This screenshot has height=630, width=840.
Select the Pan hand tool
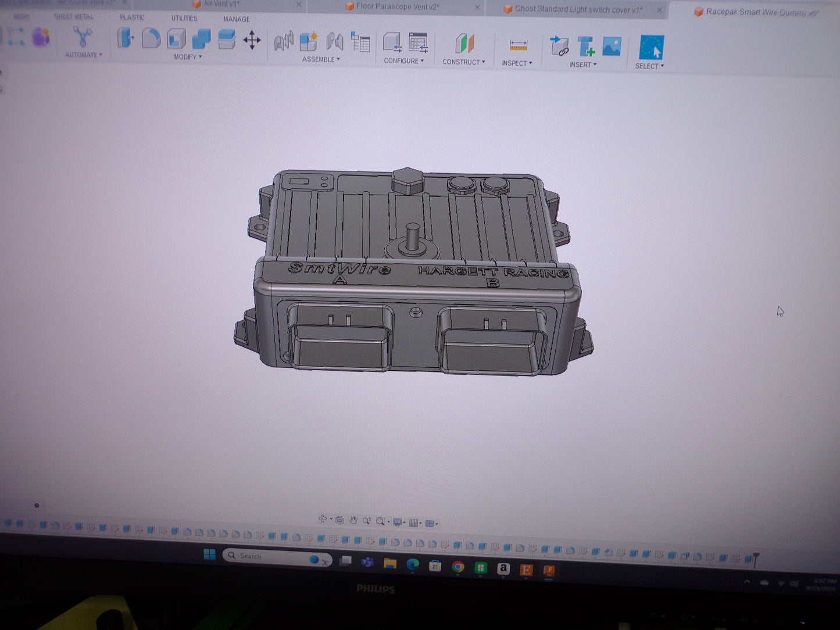353,520
